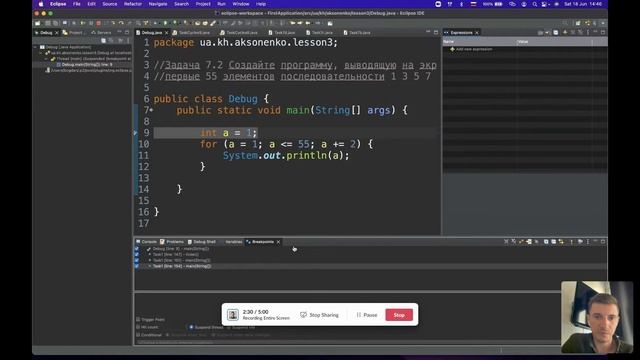640x360 pixels.
Task: Click the New file icon in toolbar
Action: click(x=38, y=23)
